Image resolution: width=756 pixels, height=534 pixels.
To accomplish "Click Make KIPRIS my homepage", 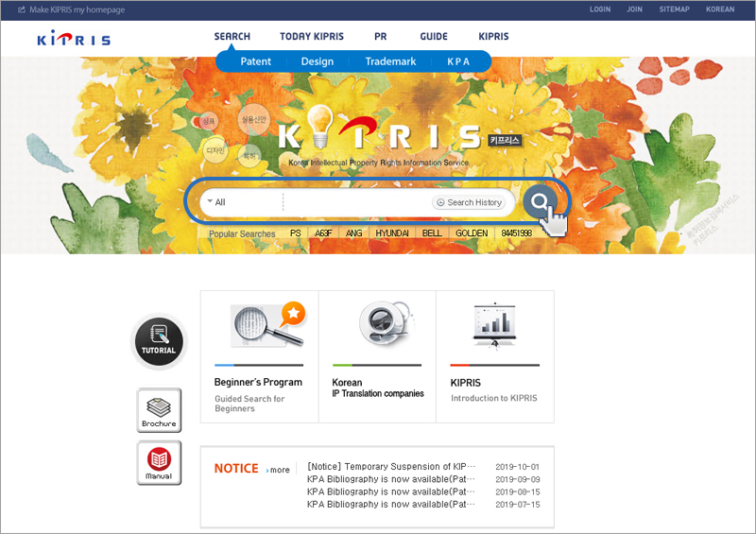I will click(x=77, y=9).
